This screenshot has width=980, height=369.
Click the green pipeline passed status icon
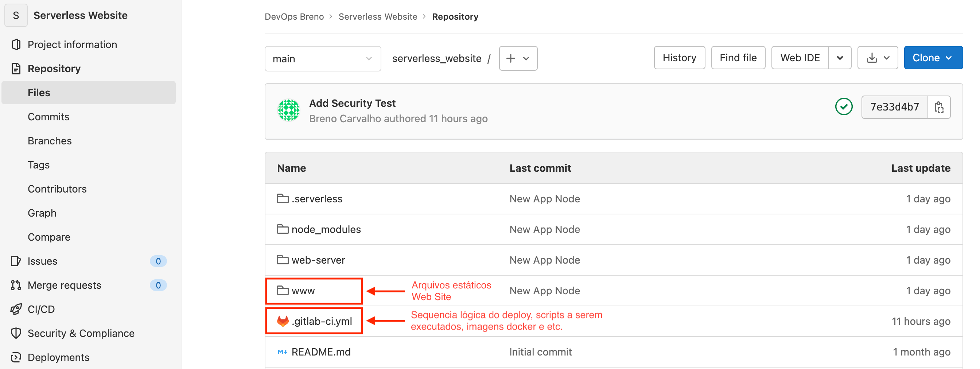click(843, 107)
